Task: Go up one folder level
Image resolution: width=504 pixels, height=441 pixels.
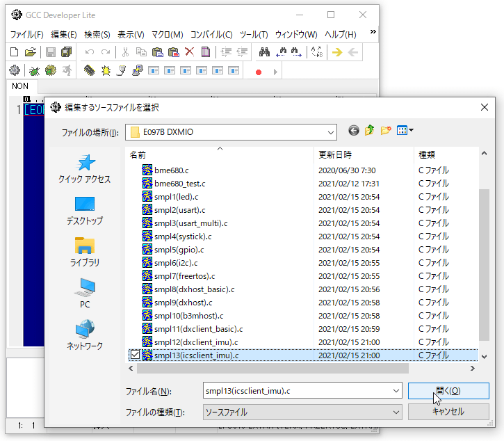Action: [370, 130]
